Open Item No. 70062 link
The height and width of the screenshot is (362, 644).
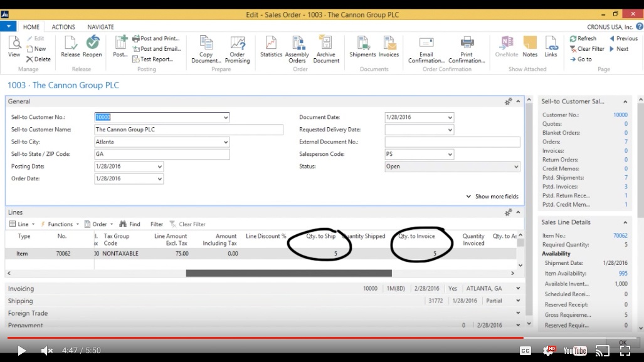pyautogui.click(x=620, y=235)
